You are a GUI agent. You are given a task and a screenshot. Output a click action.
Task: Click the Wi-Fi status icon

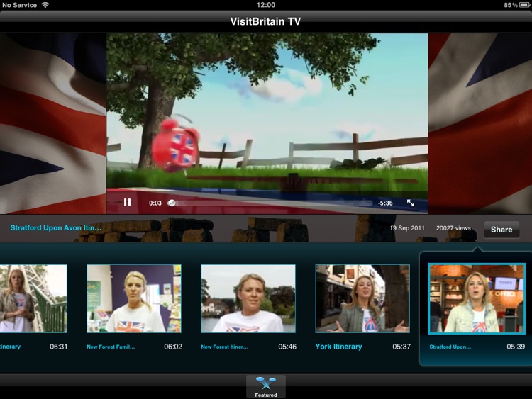coord(45,5)
